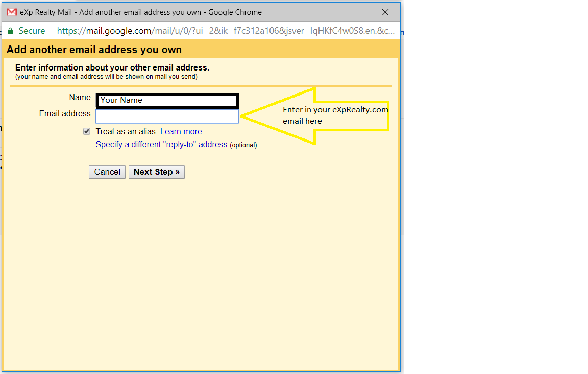Click 'Enter information about your other email address' text
588x374 pixels.
click(x=112, y=67)
